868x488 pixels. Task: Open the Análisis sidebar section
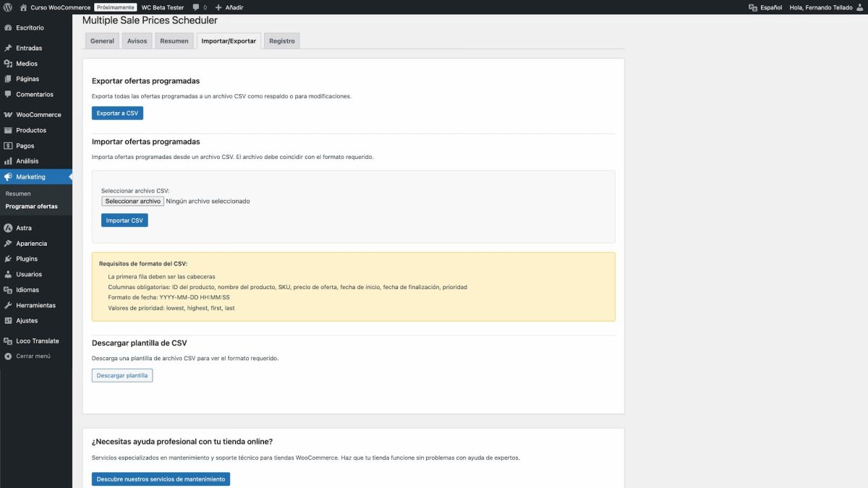pyautogui.click(x=27, y=160)
